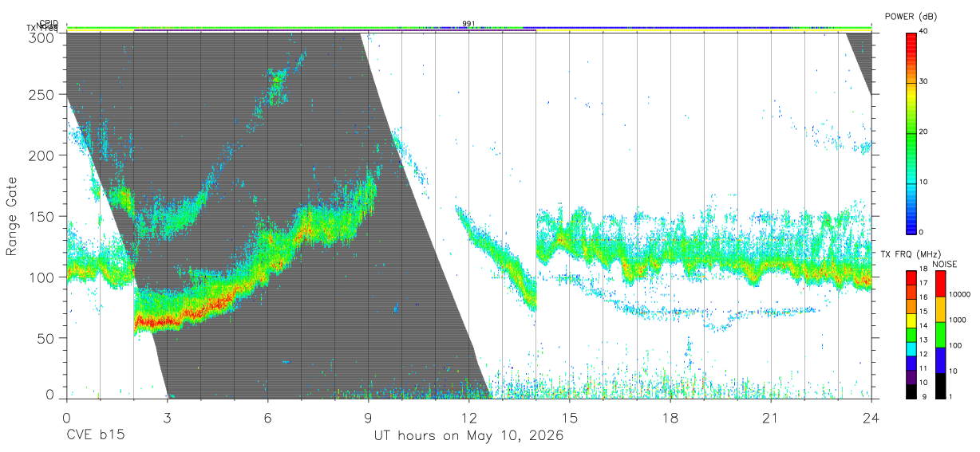
Task: Select the UT hour tick label '15'
Action: point(570,418)
